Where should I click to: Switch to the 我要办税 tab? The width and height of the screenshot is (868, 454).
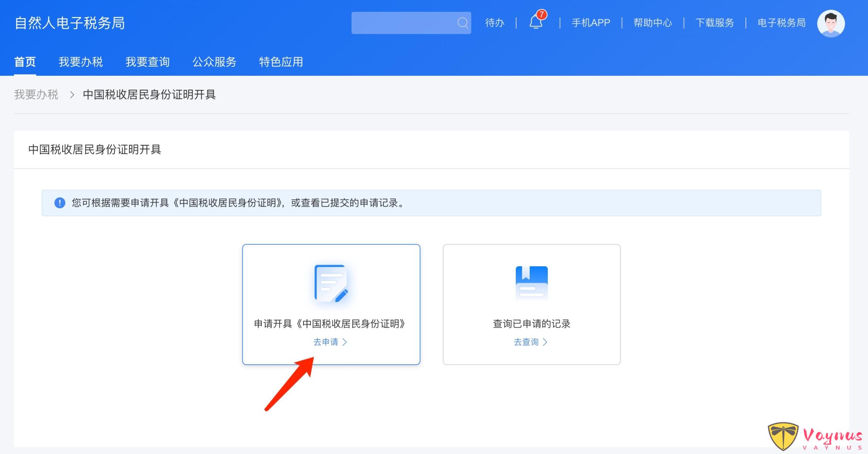pos(80,62)
